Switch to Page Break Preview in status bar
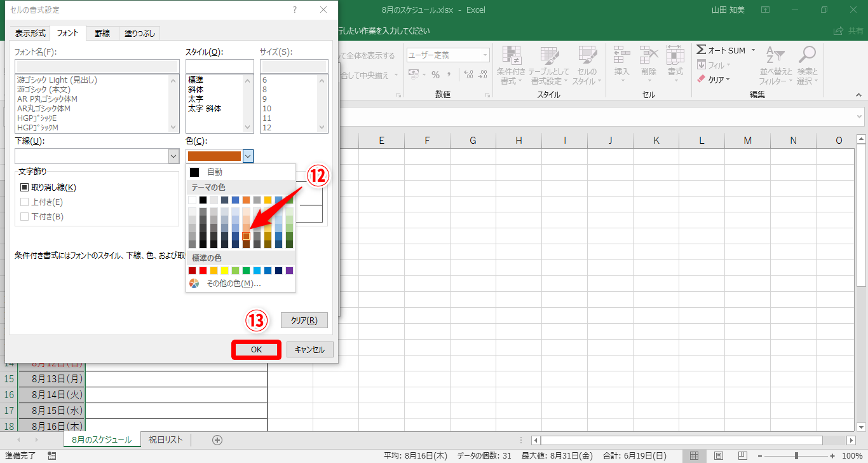This screenshot has height=463, width=868. (x=742, y=456)
